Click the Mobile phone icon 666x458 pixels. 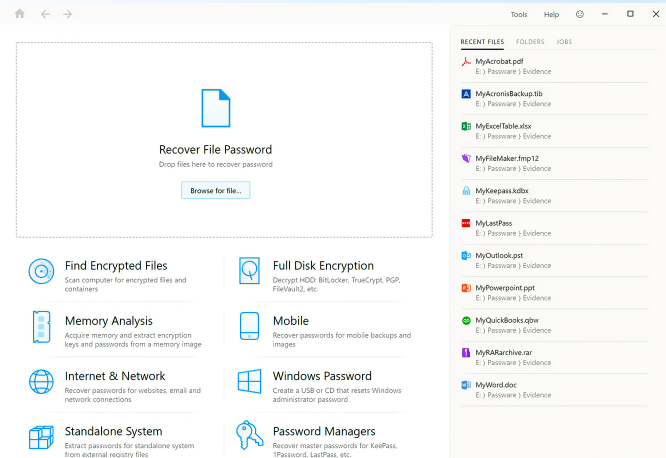(x=249, y=326)
